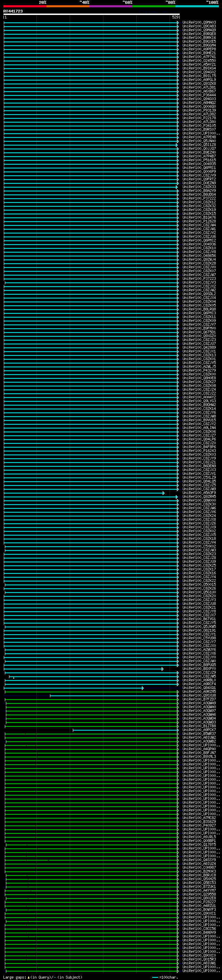The image size is (222, 980).
Task: Click the UniRef100_Q84XQ1 hit label
Action: point(199,688)
